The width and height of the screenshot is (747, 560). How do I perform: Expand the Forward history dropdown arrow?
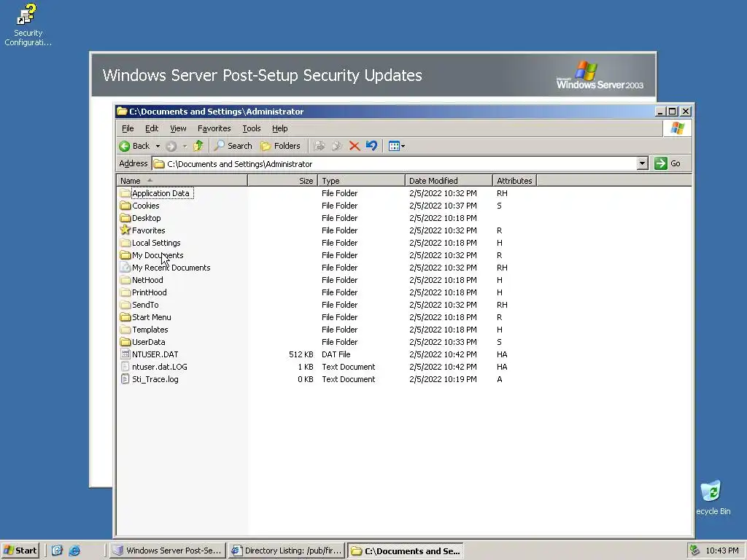(185, 146)
